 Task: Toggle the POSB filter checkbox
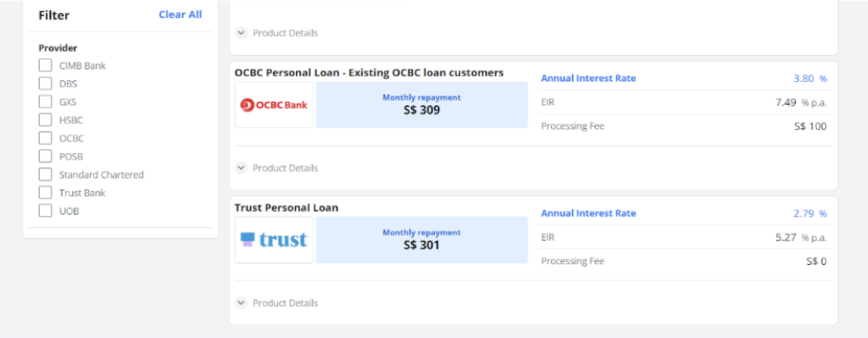(45, 156)
